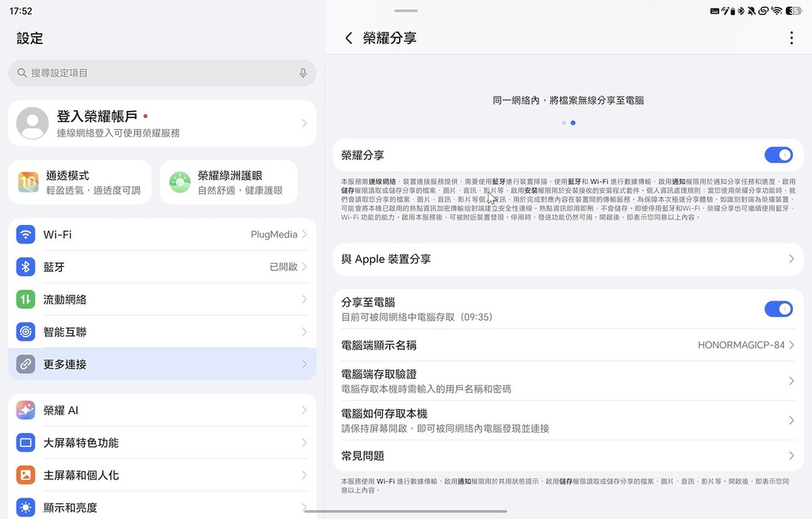Open the 通透模式 card icon

pyautogui.click(x=28, y=182)
